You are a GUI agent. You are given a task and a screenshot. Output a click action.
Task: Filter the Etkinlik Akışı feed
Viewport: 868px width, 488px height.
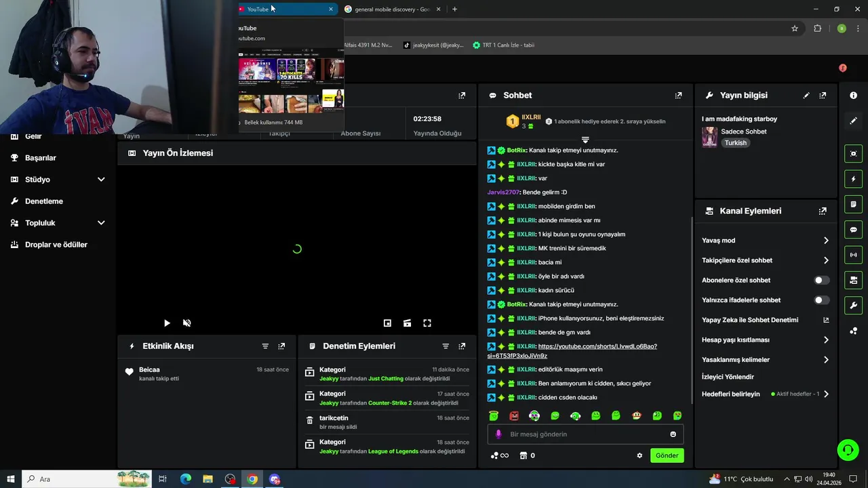(265, 346)
